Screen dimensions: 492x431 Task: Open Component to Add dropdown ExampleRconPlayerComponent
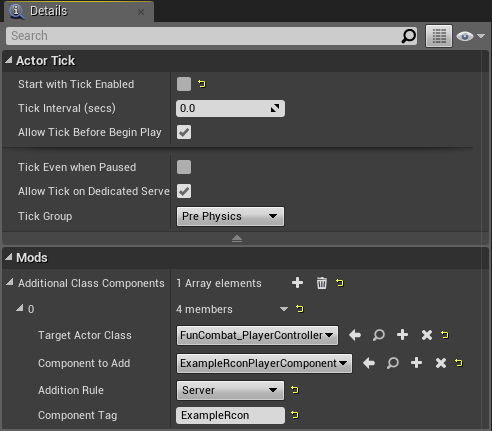[264, 363]
